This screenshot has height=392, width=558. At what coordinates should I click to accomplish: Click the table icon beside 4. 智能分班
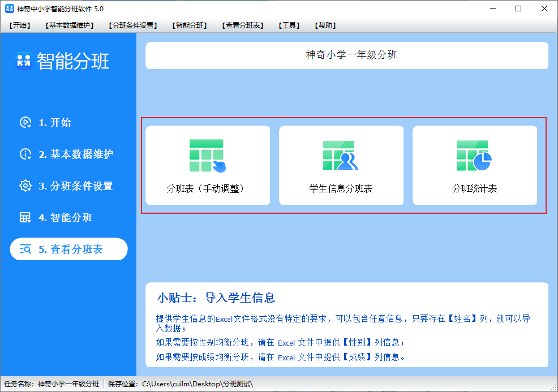click(25, 217)
